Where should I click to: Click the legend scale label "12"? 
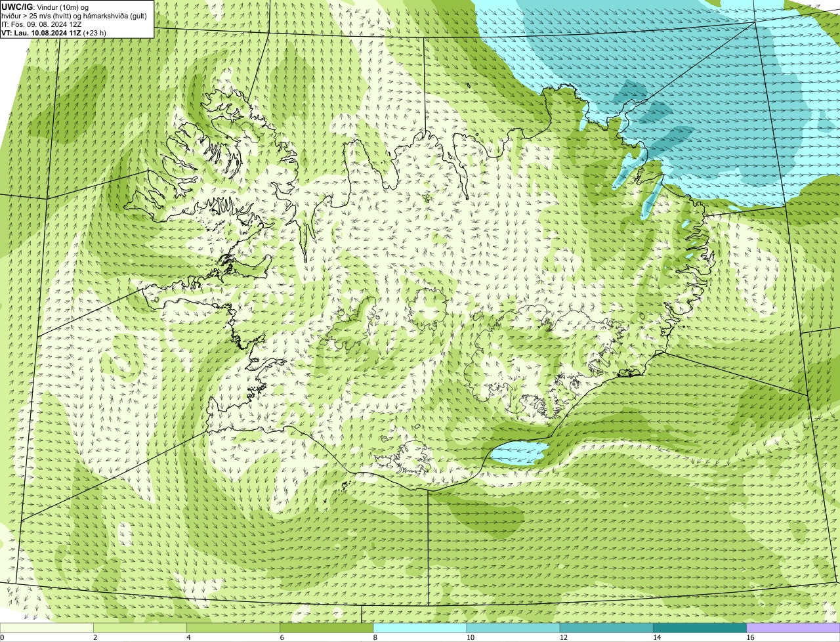pos(564,637)
